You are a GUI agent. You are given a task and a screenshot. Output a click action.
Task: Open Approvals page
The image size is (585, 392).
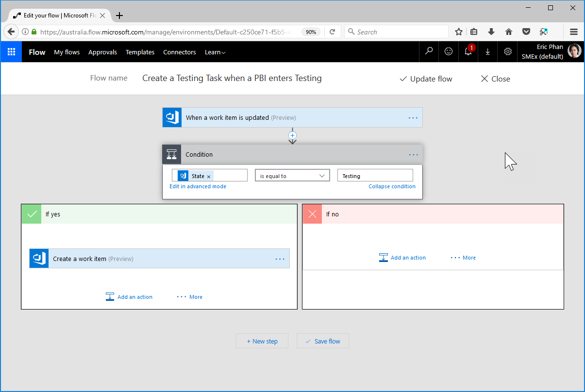click(102, 52)
